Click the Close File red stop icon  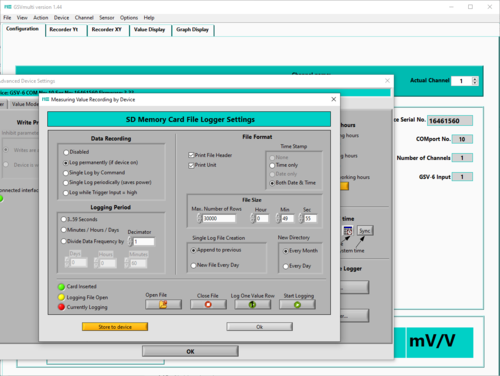coord(208,304)
